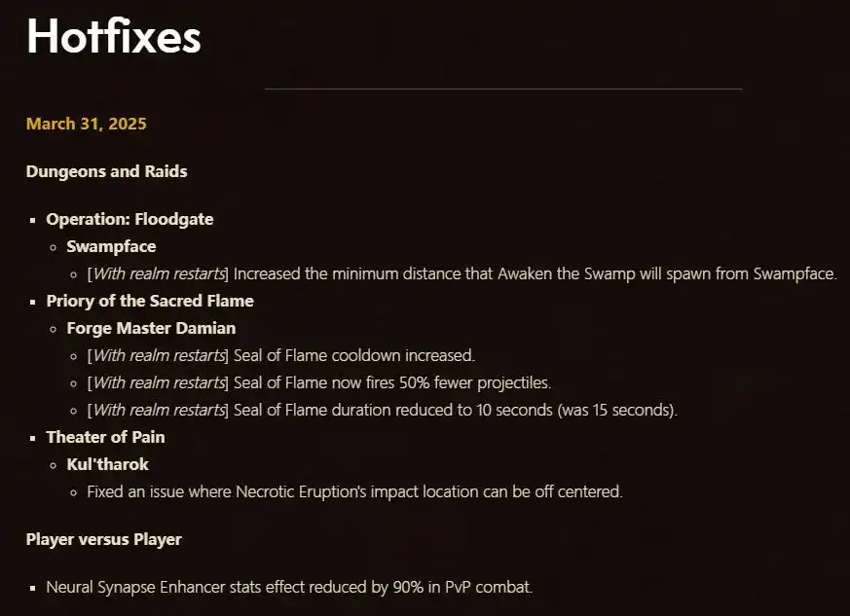The height and width of the screenshot is (616, 850).
Task: Click the Seal of Flame duration reduced line
Action: point(383,410)
